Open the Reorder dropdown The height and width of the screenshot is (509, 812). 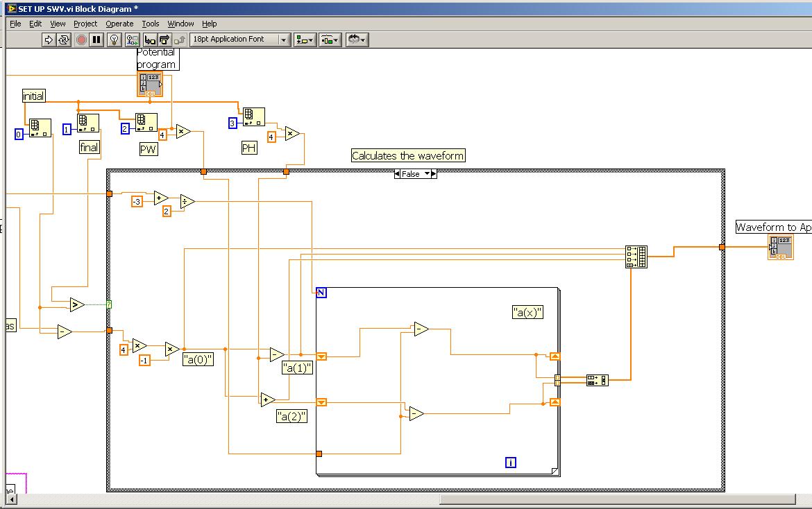356,40
